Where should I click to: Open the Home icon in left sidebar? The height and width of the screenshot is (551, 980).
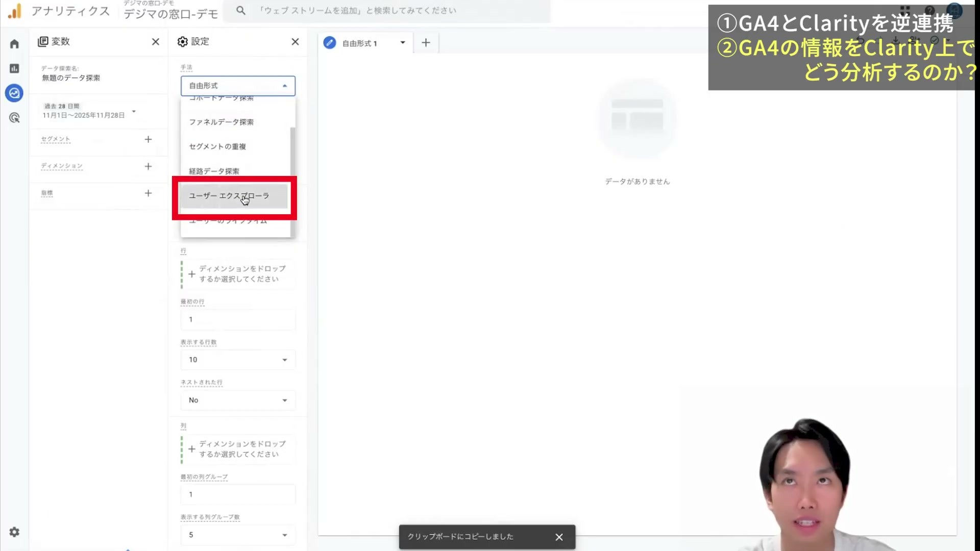pos(14,44)
